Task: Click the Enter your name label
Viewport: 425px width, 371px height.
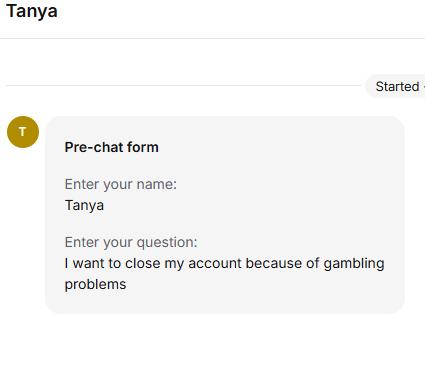Action: point(121,184)
